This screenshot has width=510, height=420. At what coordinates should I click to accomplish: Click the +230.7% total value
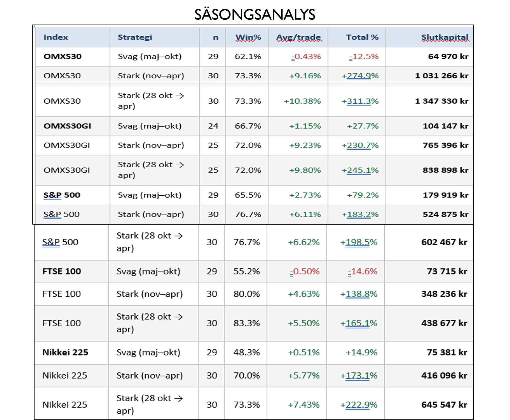point(360,145)
